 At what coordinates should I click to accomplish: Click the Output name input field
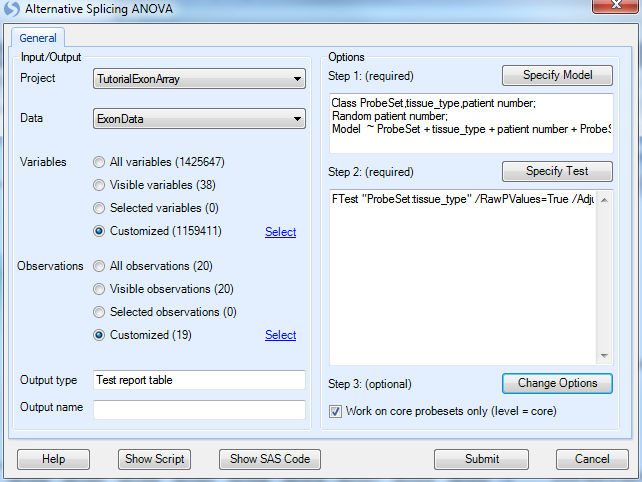pyautogui.click(x=199, y=410)
